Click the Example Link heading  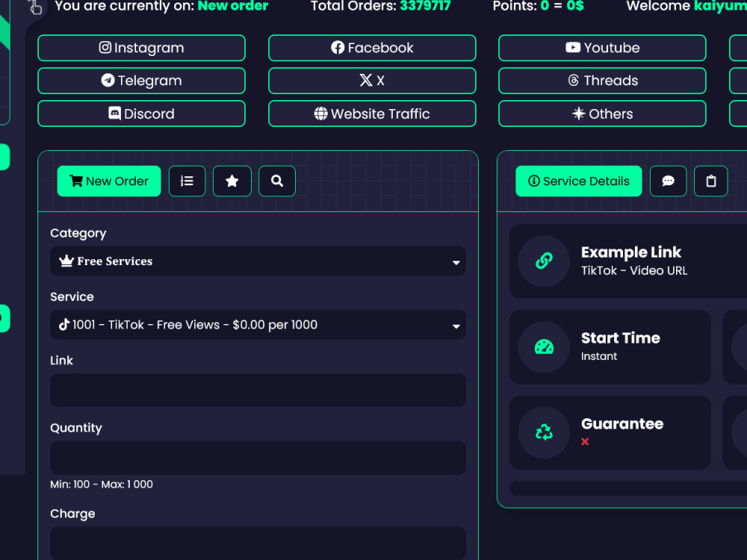[x=631, y=252]
